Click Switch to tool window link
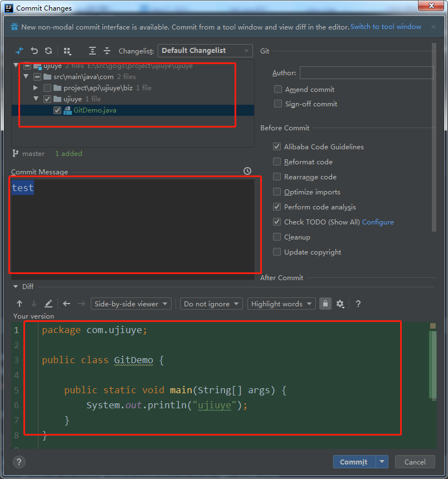 tap(386, 27)
